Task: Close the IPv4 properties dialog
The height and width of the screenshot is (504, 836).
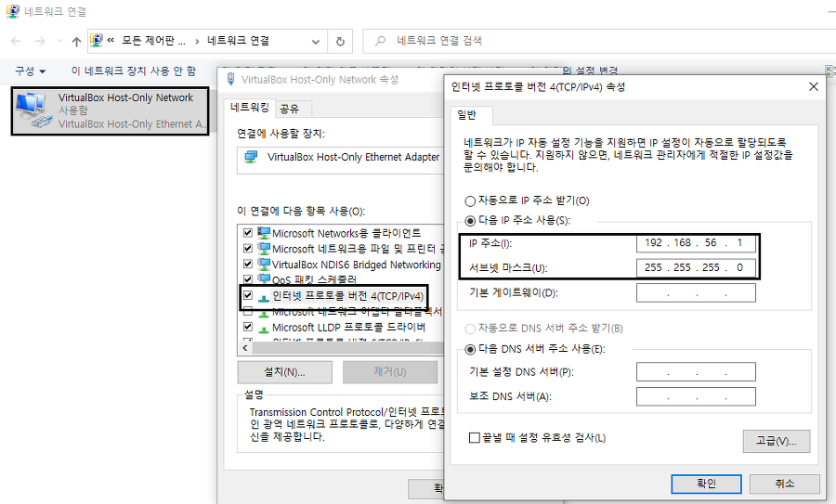Action: pyautogui.click(x=814, y=87)
